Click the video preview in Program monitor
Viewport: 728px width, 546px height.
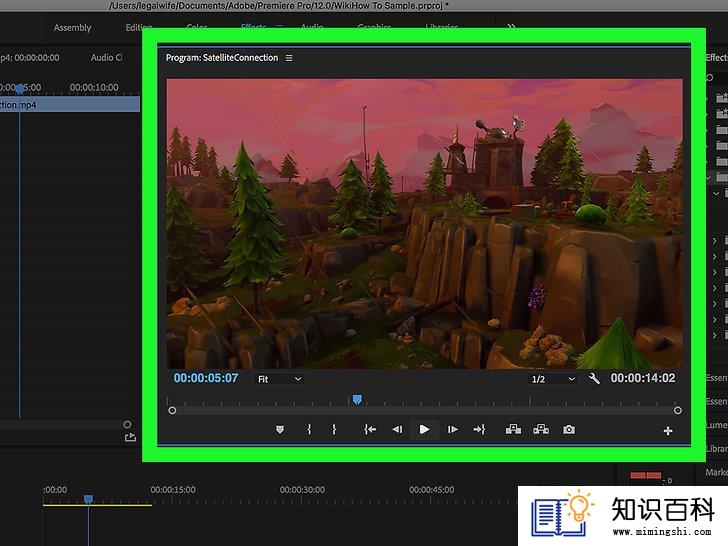[x=424, y=224]
